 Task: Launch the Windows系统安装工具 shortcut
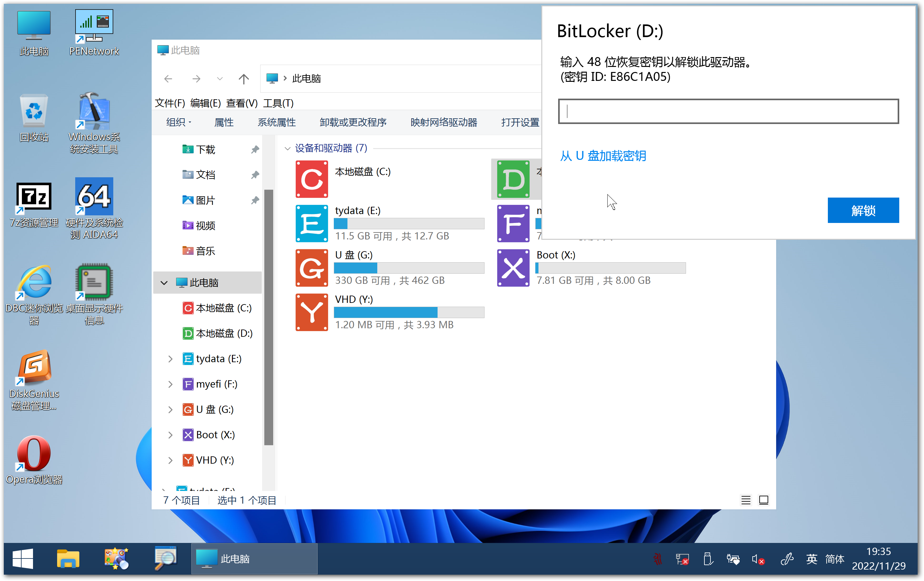(x=94, y=123)
